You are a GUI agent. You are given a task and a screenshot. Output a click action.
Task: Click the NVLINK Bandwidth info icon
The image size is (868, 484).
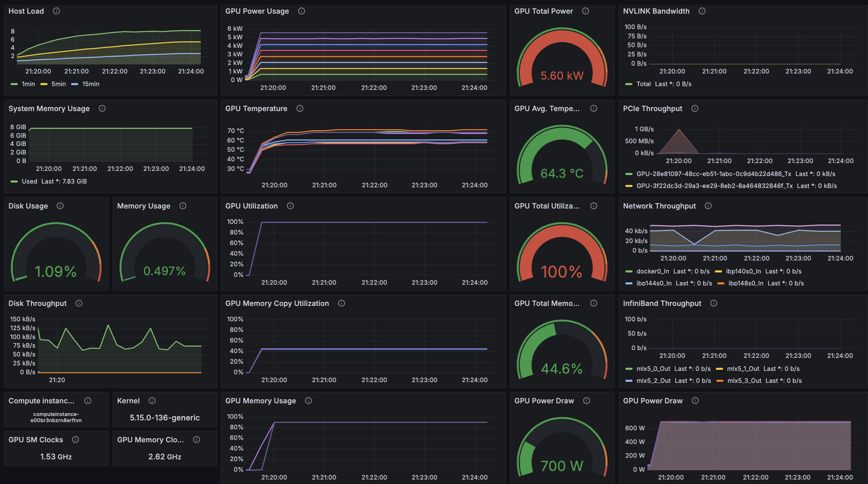point(702,11)
